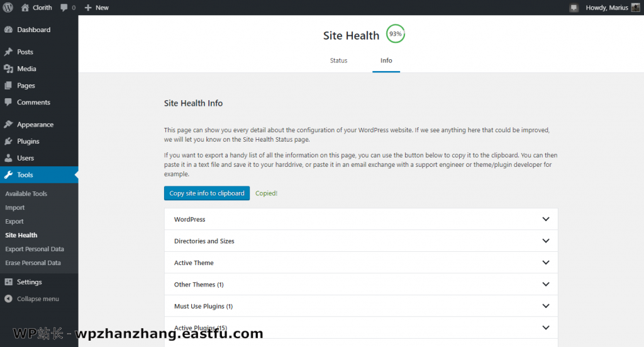
Task: Click the Plugins plug icon
Action: coord(8,141)
